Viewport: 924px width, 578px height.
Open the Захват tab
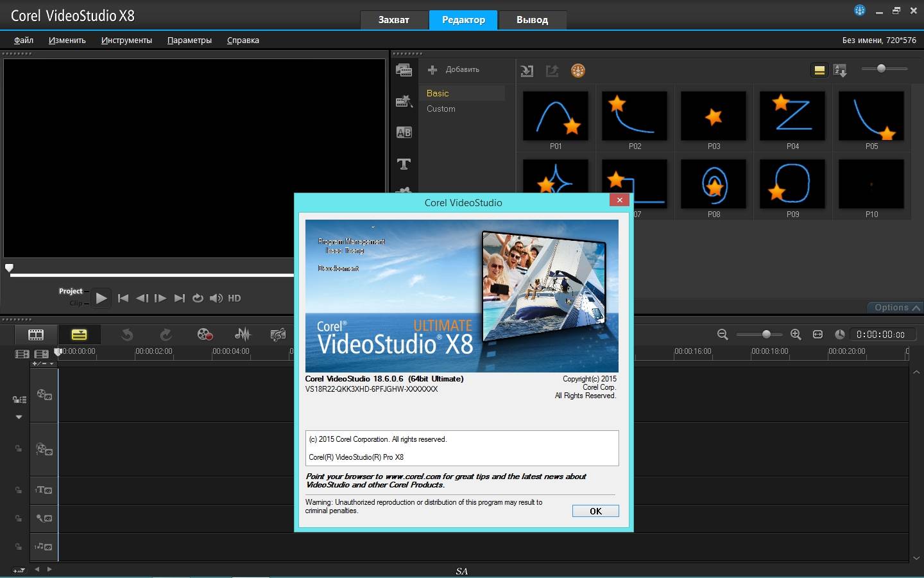pos(394,20)
